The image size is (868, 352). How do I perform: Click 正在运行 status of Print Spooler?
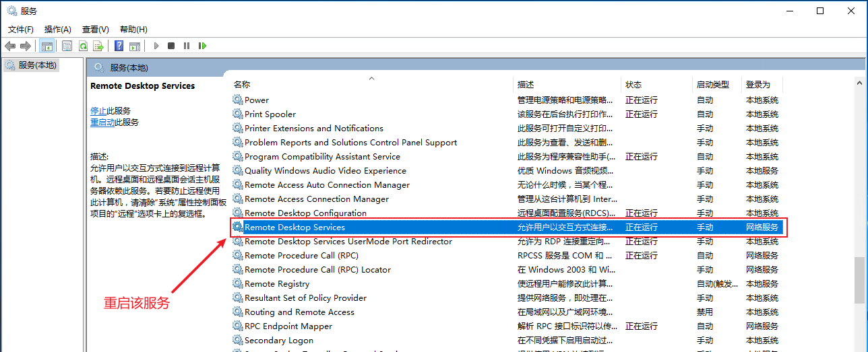[642, 114]
